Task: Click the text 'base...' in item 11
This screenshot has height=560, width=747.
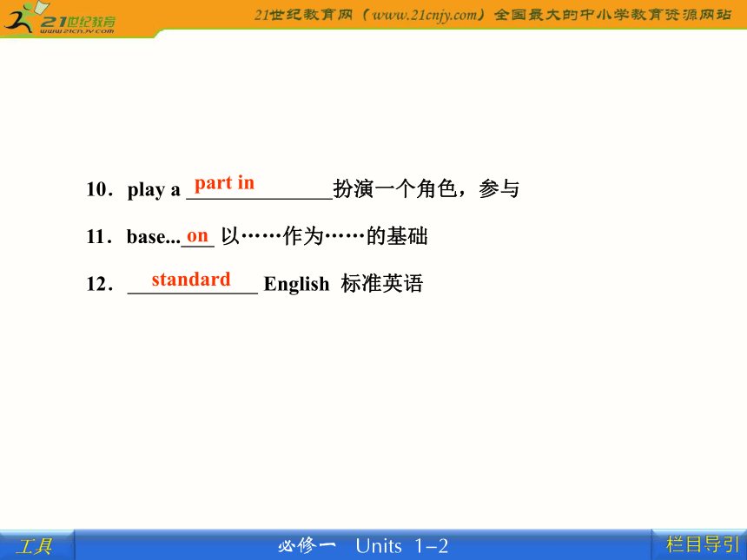Action: click(x=154, y=237)
